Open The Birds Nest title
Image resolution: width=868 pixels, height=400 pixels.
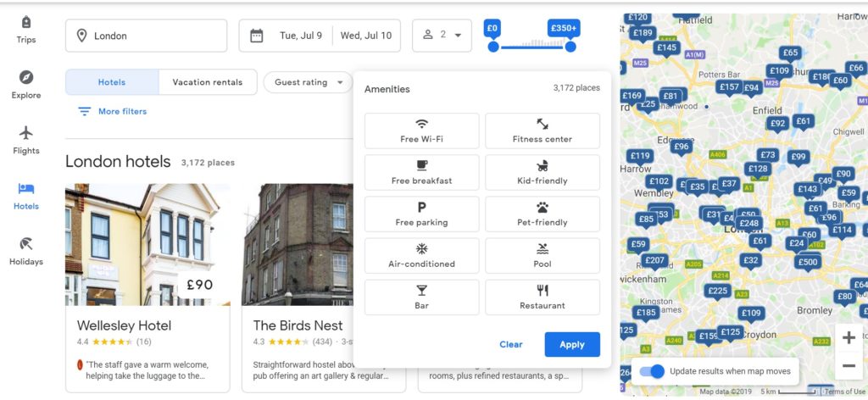(x=298, y=325)
